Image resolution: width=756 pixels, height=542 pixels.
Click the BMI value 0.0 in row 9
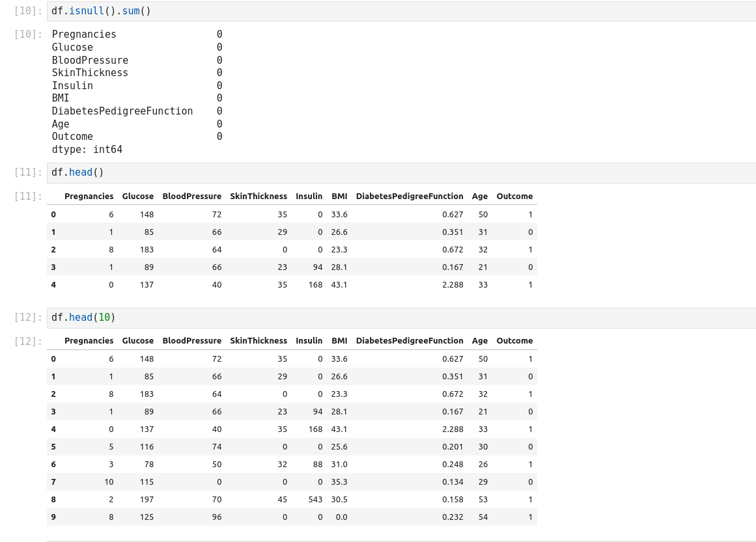tap(341, 517)
